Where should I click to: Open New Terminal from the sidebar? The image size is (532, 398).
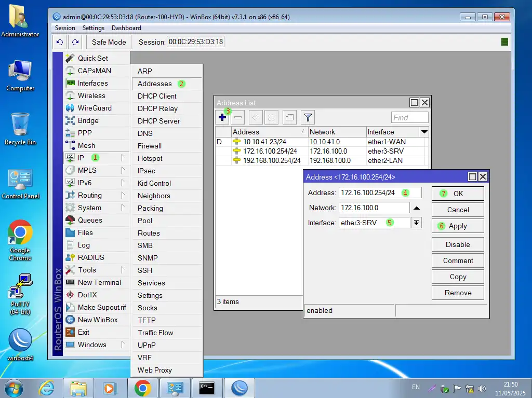99,282
